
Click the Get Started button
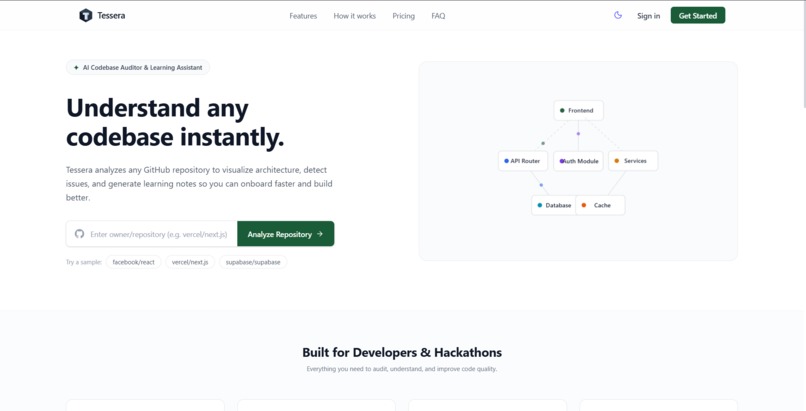(x=698, y=15)
